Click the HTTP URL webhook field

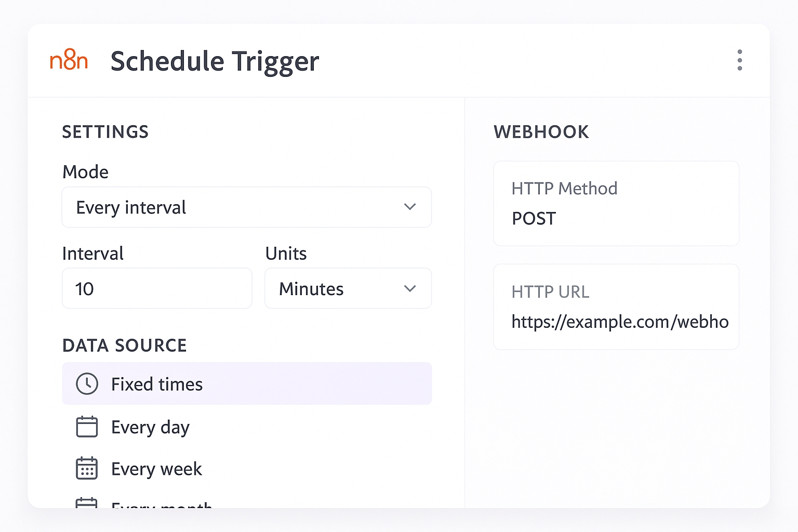tap(616, 307)
